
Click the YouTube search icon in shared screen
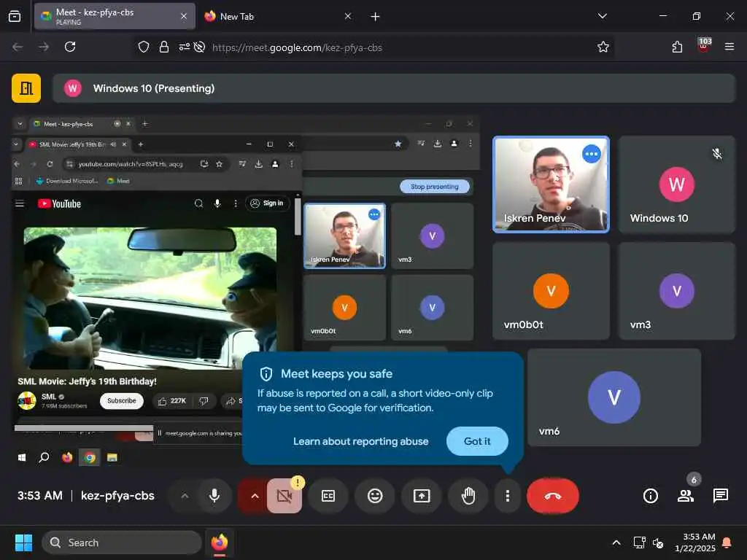point(198,204)
